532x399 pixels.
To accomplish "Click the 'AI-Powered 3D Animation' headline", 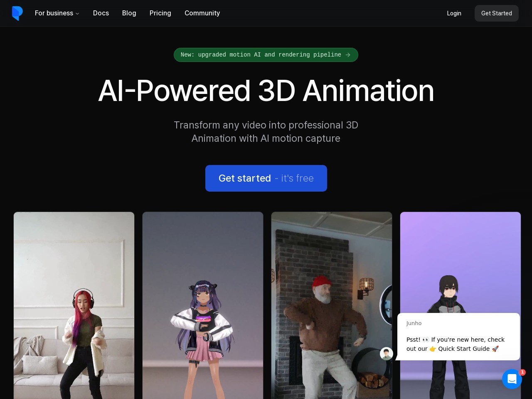I will pyautogui.click(x=266, y=91).
